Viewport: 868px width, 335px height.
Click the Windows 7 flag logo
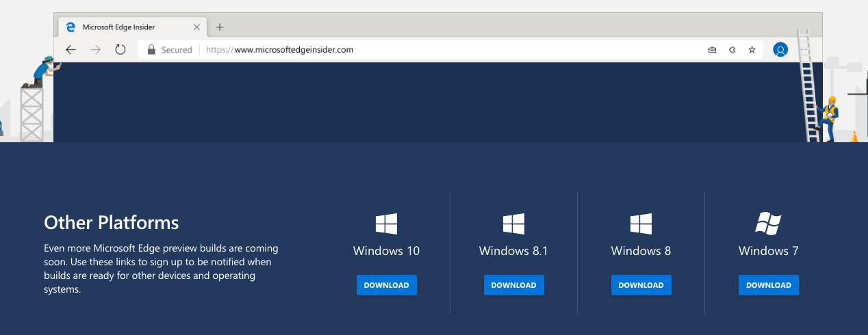tap(768, 224)
